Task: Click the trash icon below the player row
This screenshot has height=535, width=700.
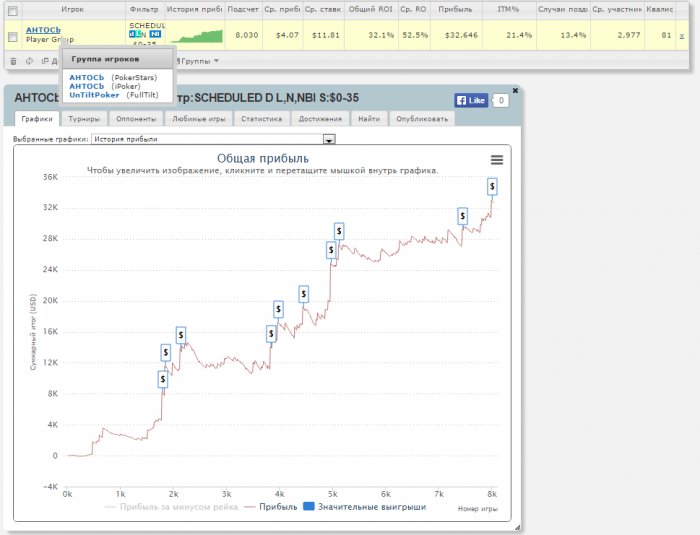Action: coord(13,61)
